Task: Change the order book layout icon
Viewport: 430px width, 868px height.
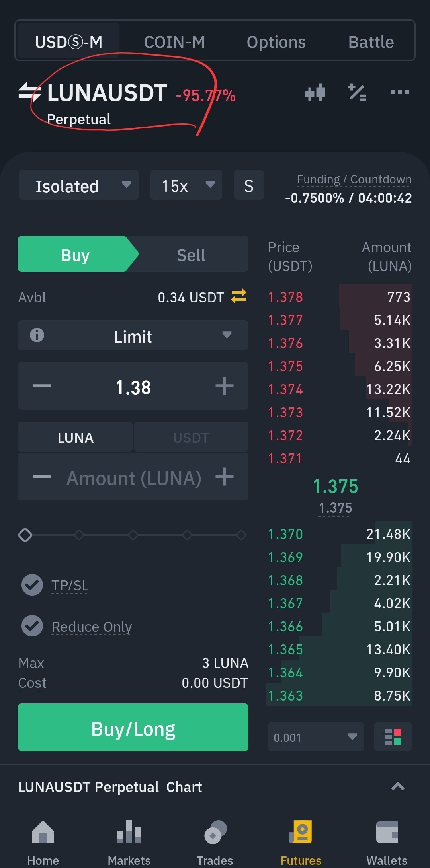Action: tap(393, 737)
